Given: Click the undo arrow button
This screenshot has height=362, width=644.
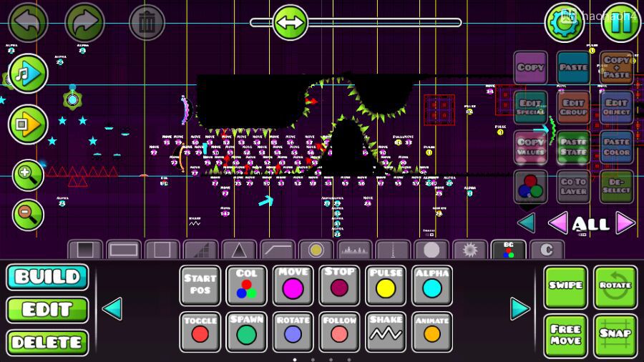Looking at the screenshot, I should point(28,21).
